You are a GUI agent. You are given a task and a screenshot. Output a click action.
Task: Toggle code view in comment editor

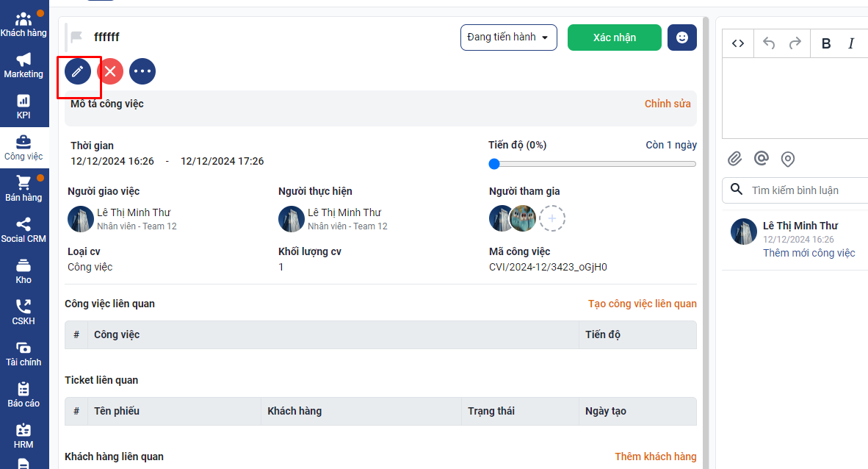(x=738, y=43)
